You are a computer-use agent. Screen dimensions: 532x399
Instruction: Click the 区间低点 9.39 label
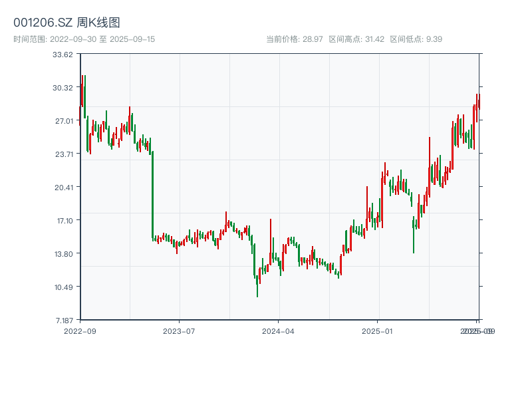click(416, 39)
